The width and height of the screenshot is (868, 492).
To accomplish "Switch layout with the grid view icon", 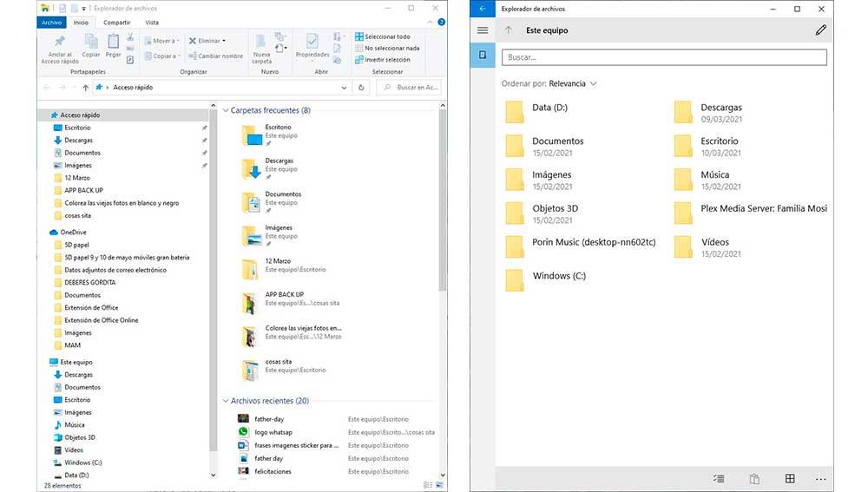I will (790, 478).
